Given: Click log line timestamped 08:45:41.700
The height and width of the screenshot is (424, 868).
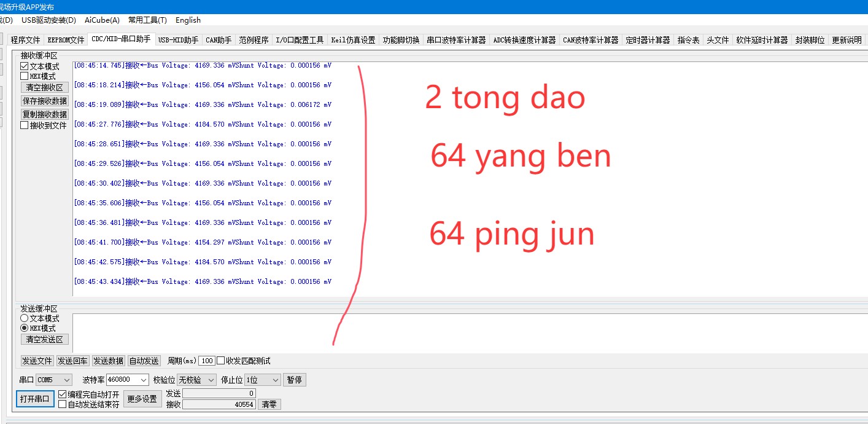Looking at the screenshot, I should pyautogui.click(x=203, y=243).
